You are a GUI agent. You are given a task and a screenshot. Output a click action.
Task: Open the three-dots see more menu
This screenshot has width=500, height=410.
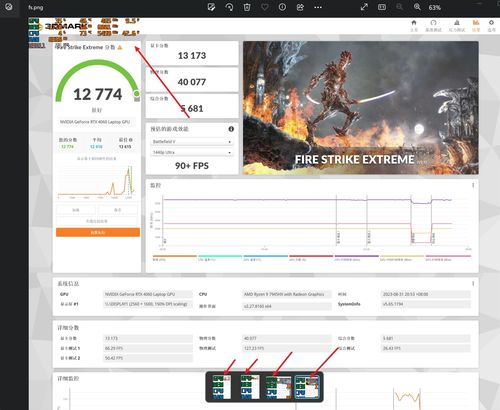pyautogui.click(x=318, y=7)
